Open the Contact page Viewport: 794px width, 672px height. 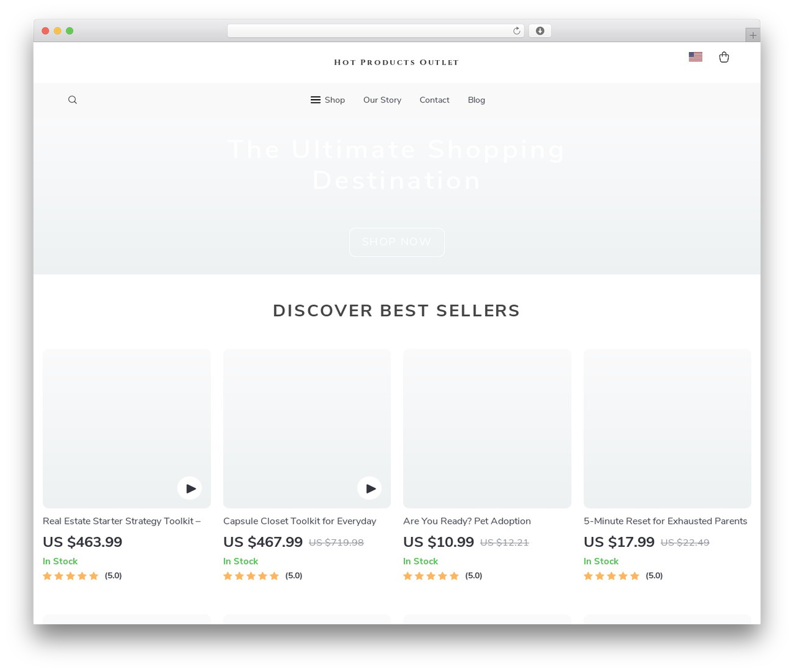click(434, 100)
